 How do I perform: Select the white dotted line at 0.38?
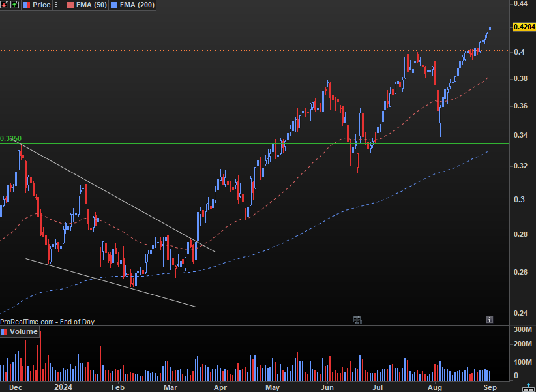pos(406,80)
